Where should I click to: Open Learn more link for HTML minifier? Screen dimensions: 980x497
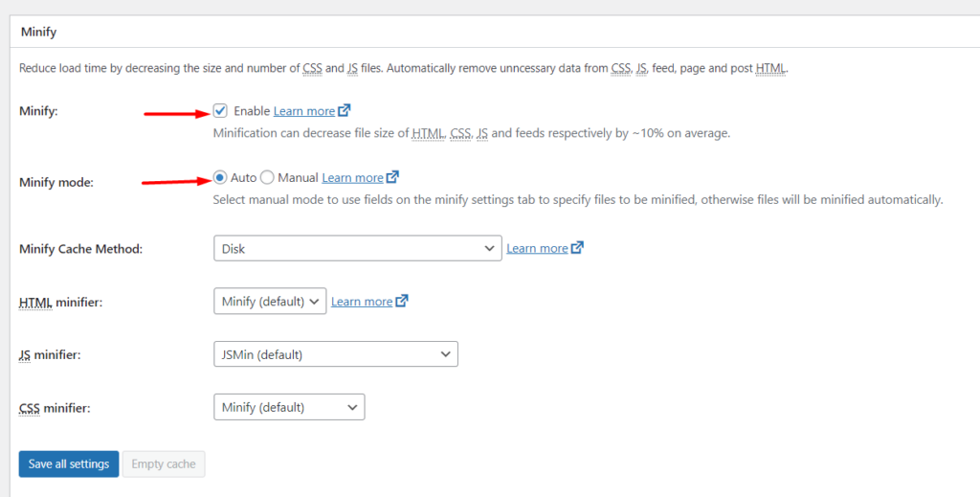click(x=362, y=302)
